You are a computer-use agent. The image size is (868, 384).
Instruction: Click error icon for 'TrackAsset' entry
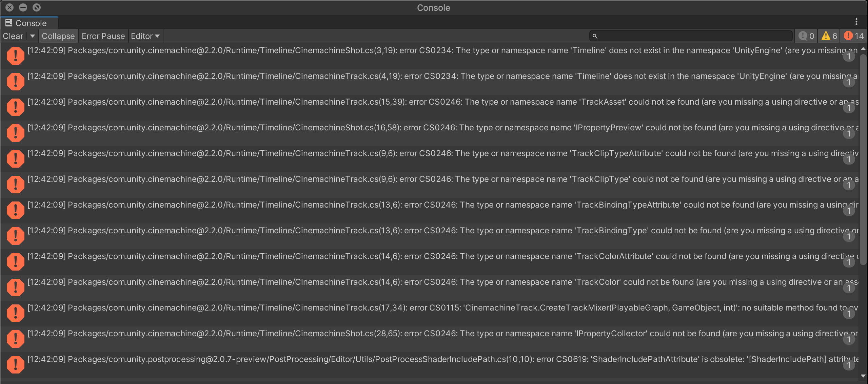coord(15,107)
